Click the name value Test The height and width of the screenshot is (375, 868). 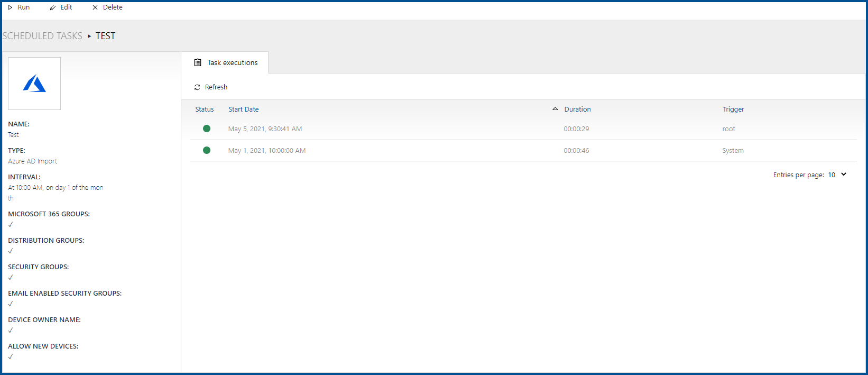click(13, 135)
